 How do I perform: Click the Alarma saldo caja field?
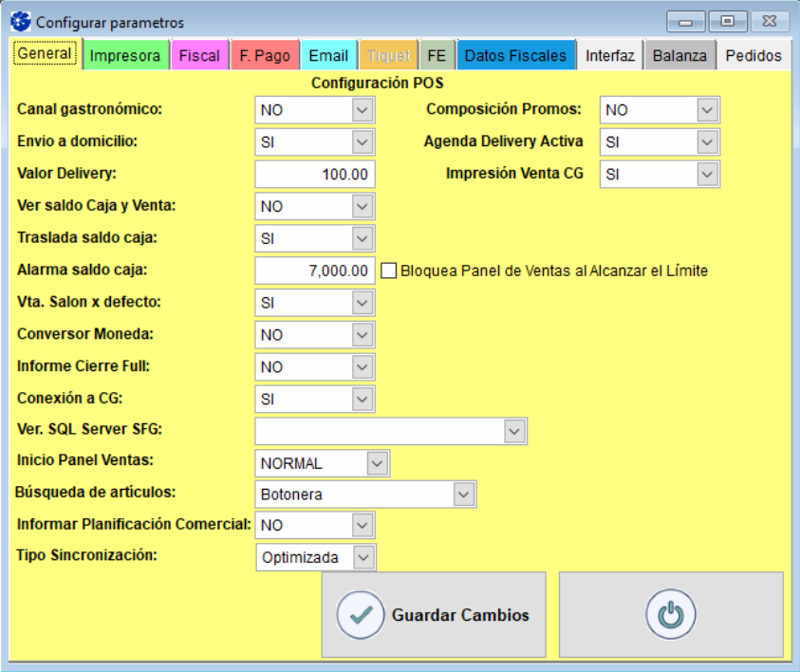tap(315, 271)
